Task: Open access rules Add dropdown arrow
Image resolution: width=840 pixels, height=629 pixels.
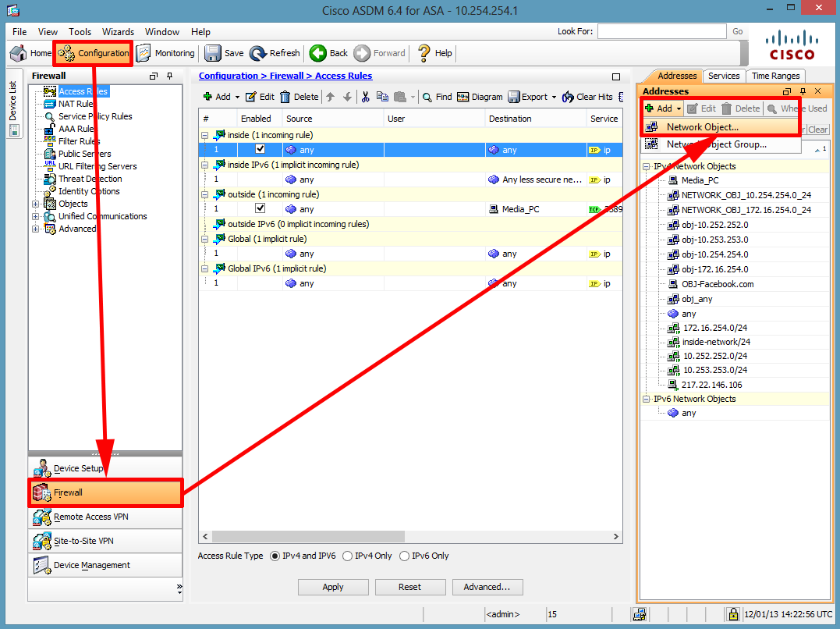Action: [237, 98]
